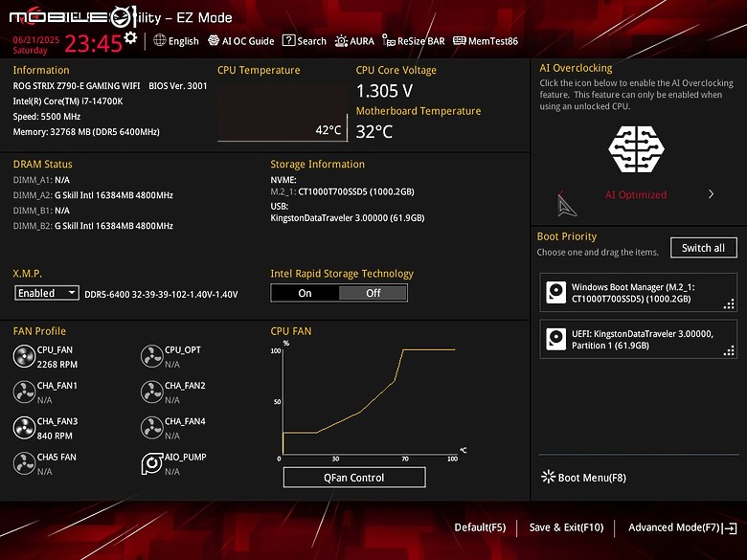Click the CPU Temperature graph

pyautogui.click(x=283, y=113)
